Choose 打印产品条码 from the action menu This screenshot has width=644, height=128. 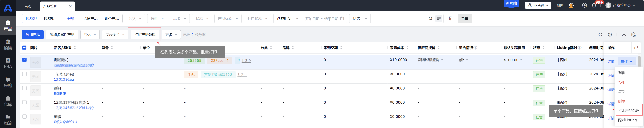pyautogui.click(x=629, y=110)
